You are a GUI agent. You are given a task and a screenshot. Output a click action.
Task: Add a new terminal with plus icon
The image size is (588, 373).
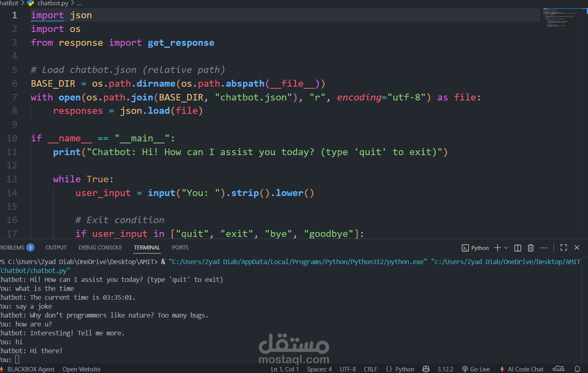click(x=498, y=248)
